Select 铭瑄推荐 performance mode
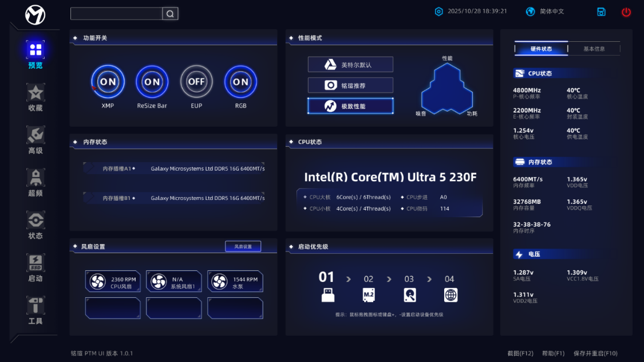This screenshot has width=644, height=362. [350, 85]
